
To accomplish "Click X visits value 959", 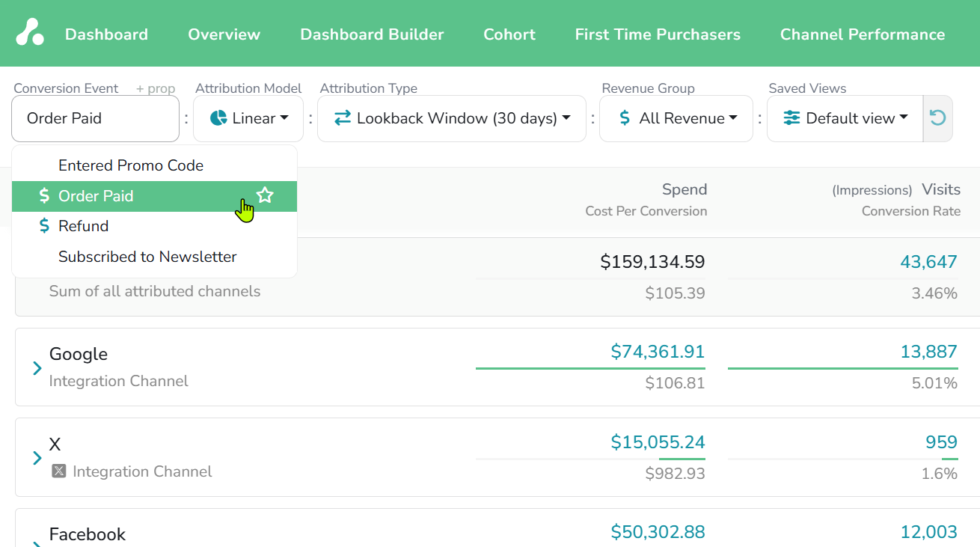I will pyautogui.click(x=941, y=442).
